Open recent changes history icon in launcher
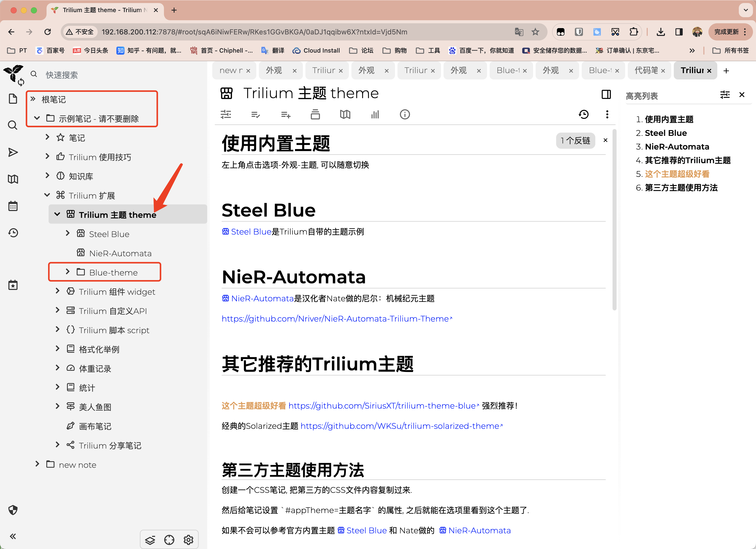This screenshot has height=549, width=756. pos(13,233)
